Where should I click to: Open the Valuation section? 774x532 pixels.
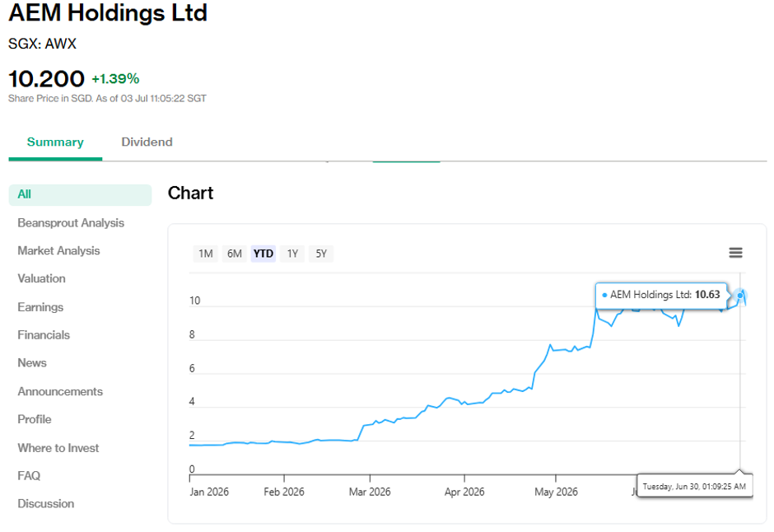click(x=41, y=279)
